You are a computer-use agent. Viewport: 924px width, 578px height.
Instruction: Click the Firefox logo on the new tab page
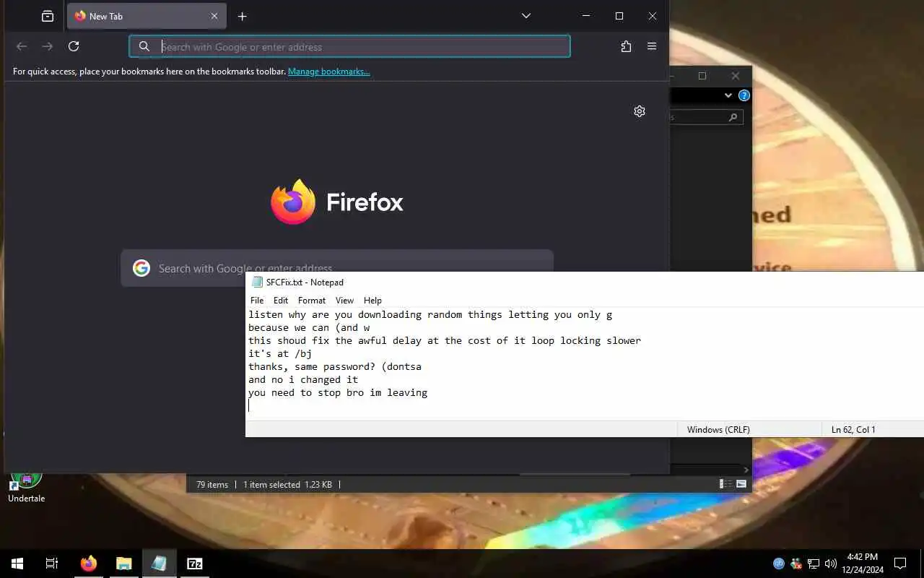pos(293,202)
